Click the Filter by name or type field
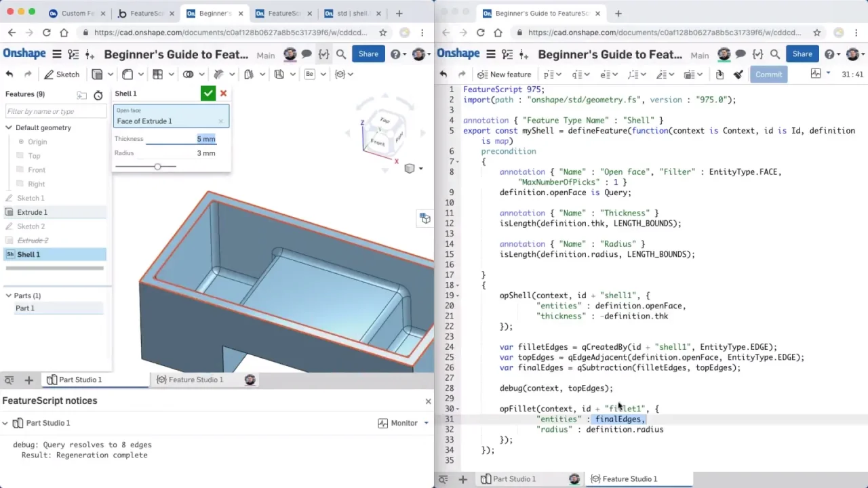 (54, 111)
